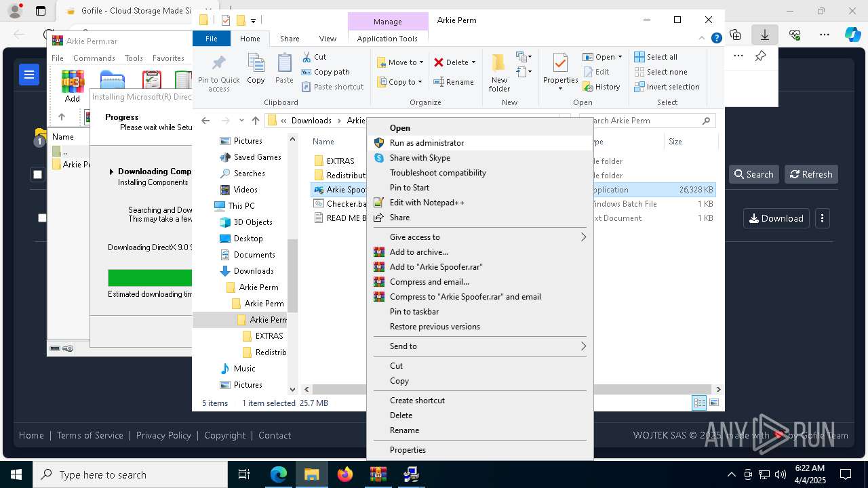Click Paste shortcut in the ribbon

[x=332, y=87]
